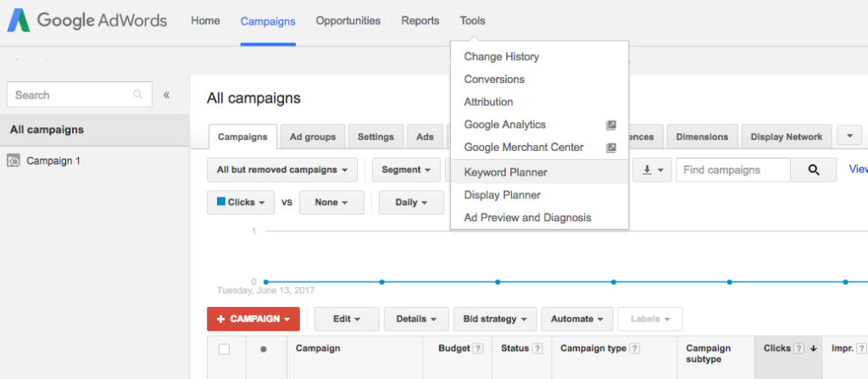Click help icon next to Clicks column

[x=798, y=348]
